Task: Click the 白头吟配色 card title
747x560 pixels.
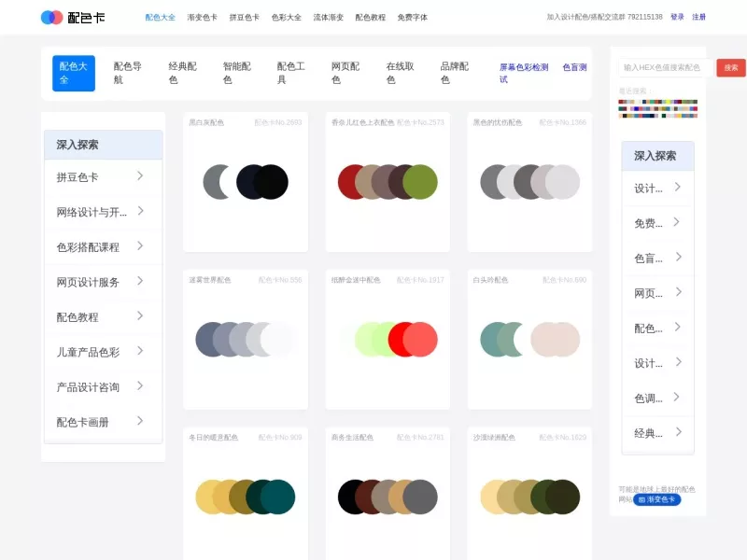Action: tap(490, 280)
